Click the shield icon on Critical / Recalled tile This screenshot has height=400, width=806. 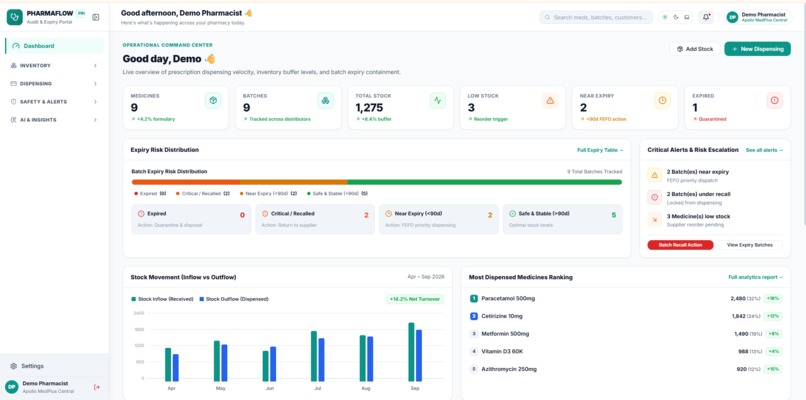tap(265, 213)
